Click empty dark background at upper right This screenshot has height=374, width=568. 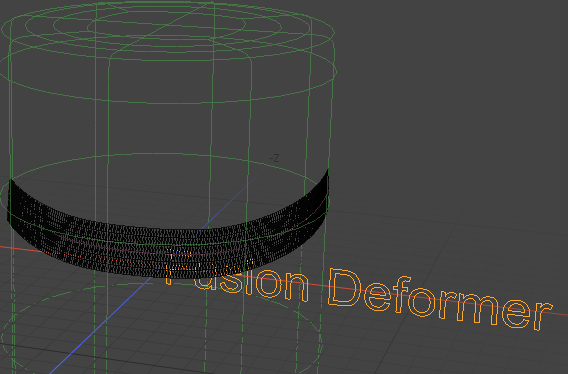point(453,72)
